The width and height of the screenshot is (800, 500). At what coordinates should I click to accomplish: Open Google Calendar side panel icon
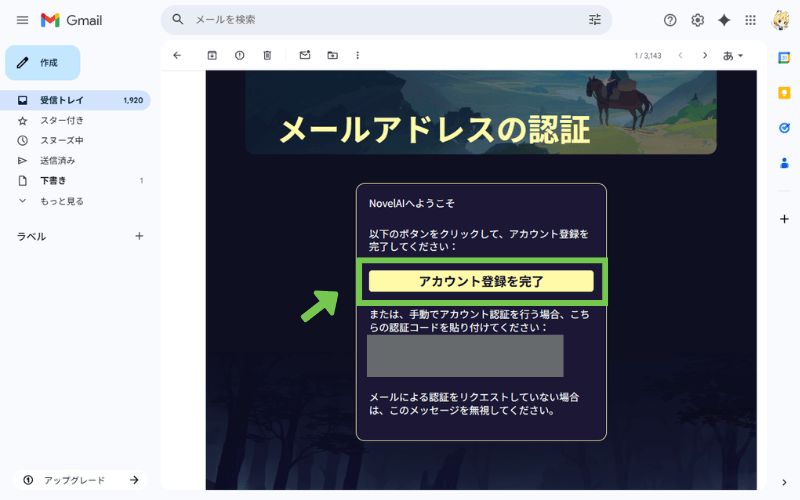(784, 58)
